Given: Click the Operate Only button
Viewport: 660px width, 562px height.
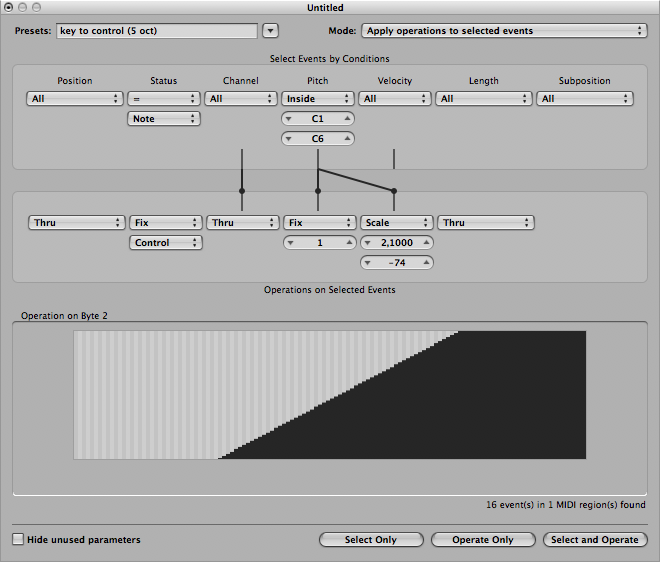Looking at the screenshot, I should pos(484,540).
